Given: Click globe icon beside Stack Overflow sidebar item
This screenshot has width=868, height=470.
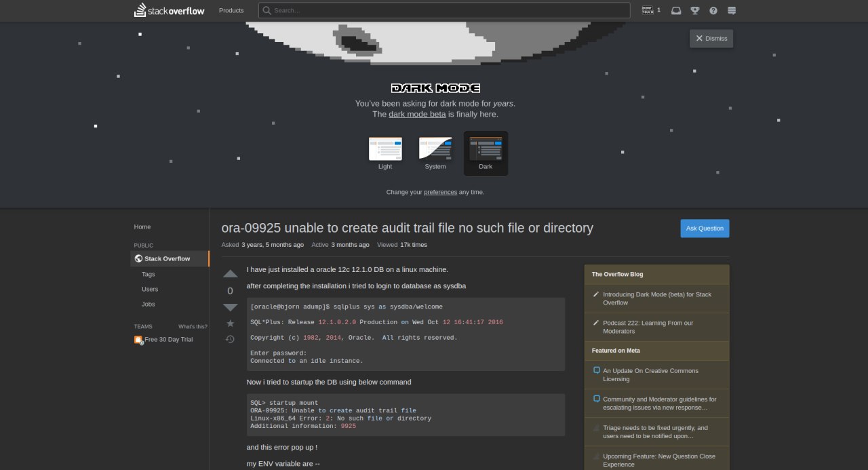Looking at the screenshot, I should click(138, 258).
